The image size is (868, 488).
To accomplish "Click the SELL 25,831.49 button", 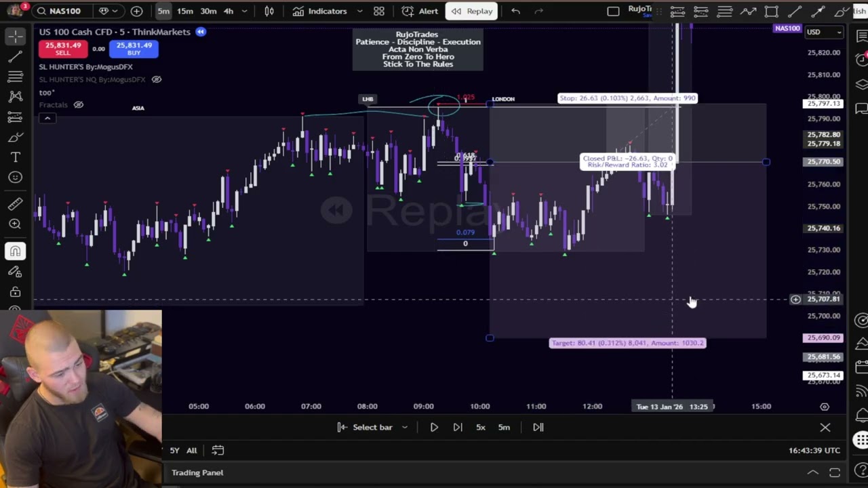I will pyautogui.click(x=62, y=48).
